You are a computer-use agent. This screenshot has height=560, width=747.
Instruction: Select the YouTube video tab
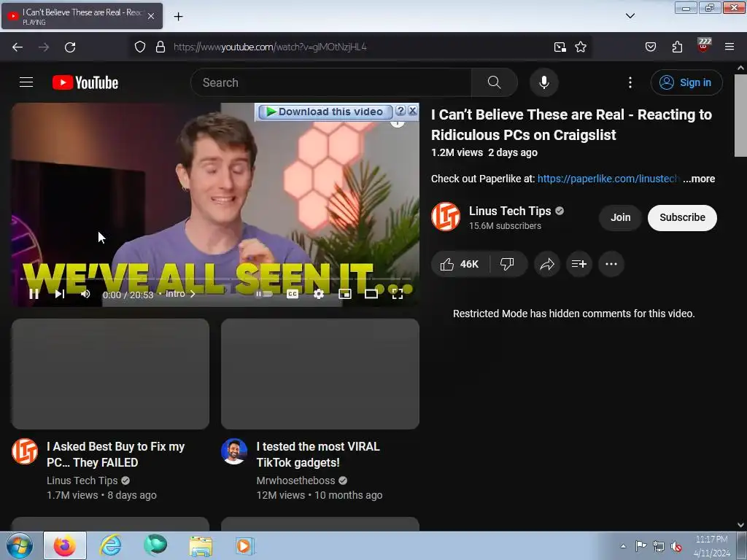tap(82, 16)
